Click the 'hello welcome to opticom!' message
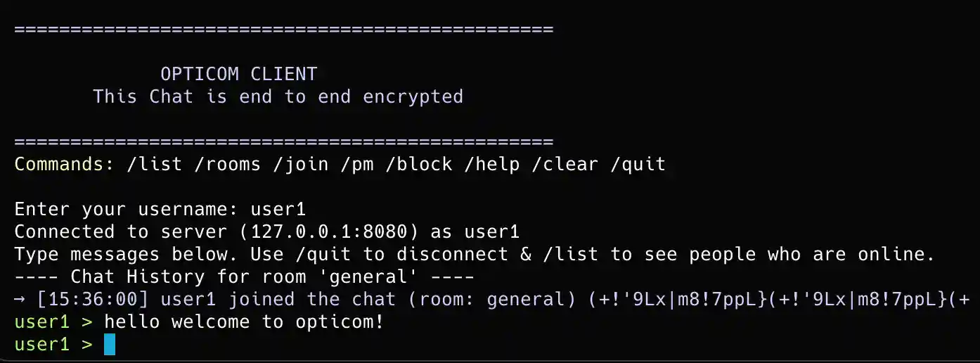 (x=245, y=322)
